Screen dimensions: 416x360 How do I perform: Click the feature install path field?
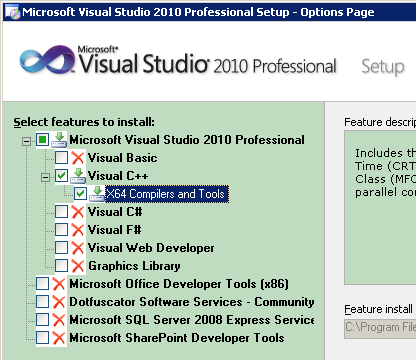(380, 329)
